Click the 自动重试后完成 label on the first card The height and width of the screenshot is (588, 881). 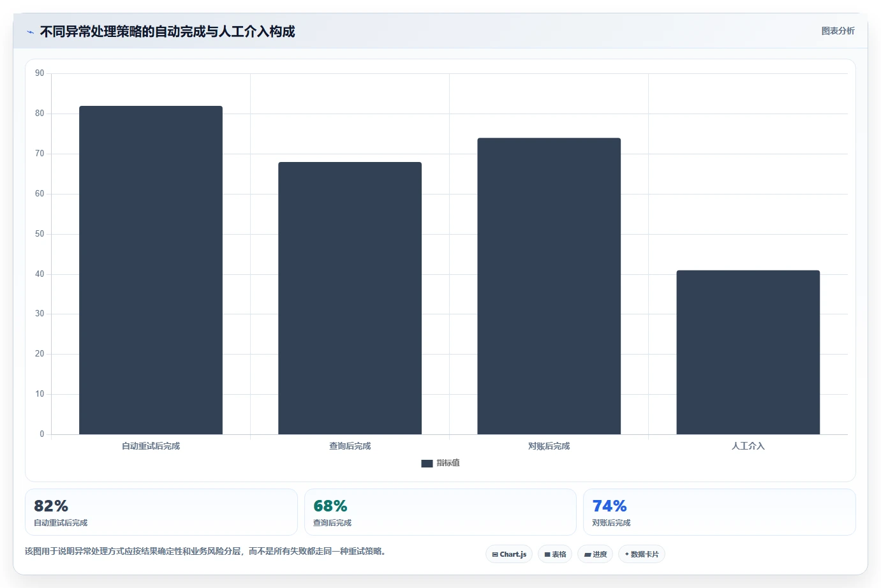coord(61,523)
